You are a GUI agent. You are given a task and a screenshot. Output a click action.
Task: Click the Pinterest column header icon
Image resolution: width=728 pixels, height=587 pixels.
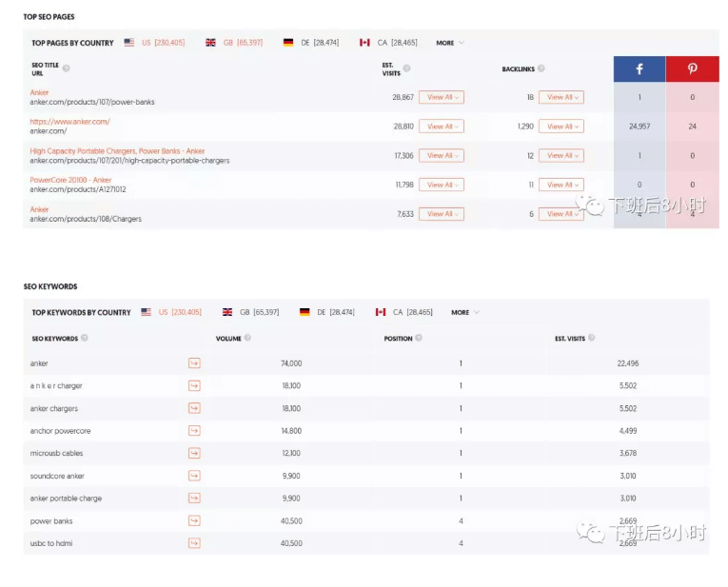pyautogui.click(x=692, y=69)
